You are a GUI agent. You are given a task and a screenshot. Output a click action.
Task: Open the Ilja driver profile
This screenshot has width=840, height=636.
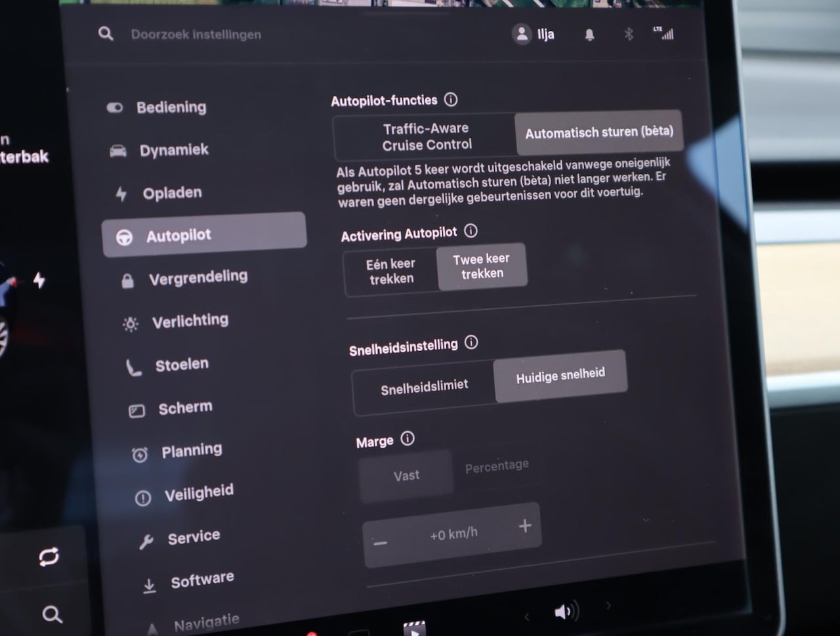tap(534, 34)
